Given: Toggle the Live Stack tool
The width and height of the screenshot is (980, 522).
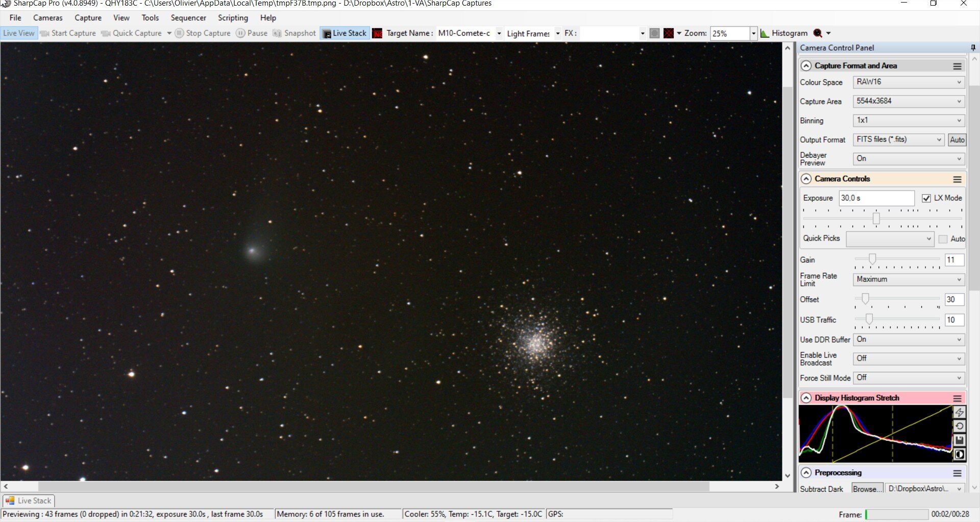Looking at the screenshot, I should (345, 33).
